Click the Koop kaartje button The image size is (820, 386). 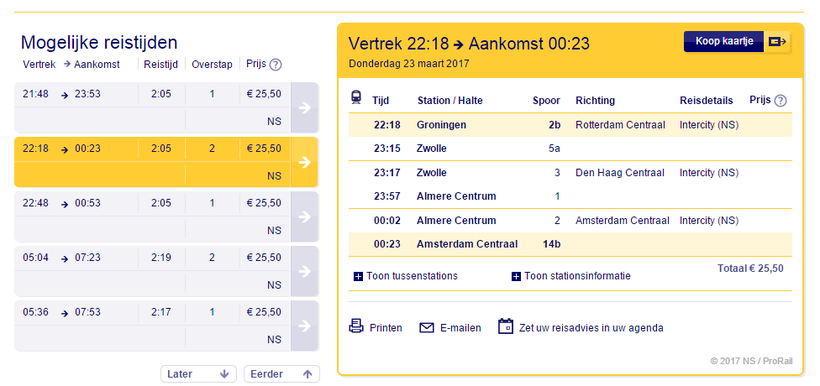724,42
